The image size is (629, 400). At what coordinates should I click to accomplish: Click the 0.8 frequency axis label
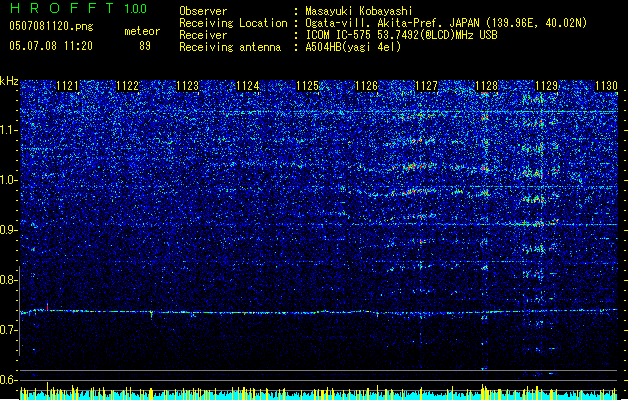coord(9,280)
